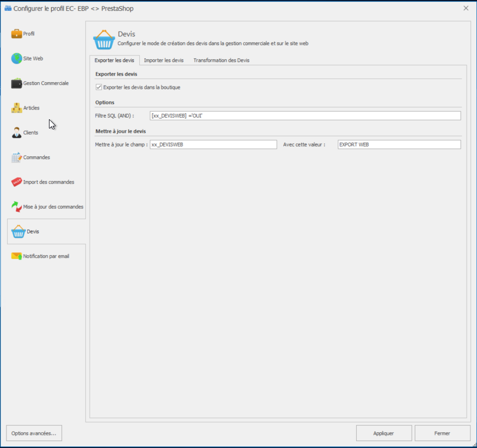Viewport: 477px width, 448px height.
Task: Uncheck Exporter les devis dans la boutique
Action: [x=99, y=87]
